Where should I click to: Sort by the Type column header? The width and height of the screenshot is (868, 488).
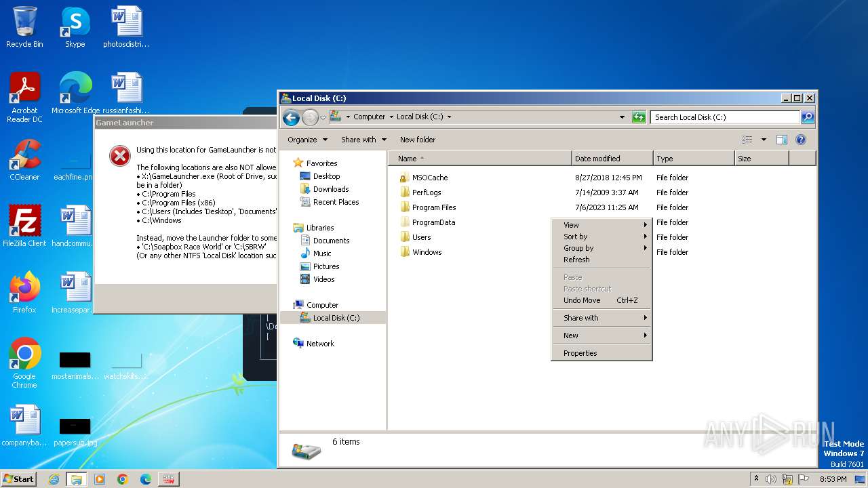point(694,159)
